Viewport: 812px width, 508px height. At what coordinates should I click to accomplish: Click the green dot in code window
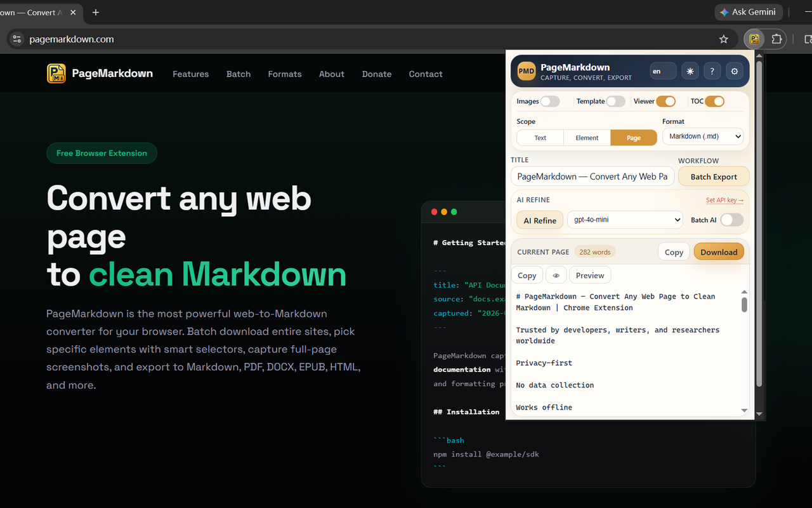454,212
